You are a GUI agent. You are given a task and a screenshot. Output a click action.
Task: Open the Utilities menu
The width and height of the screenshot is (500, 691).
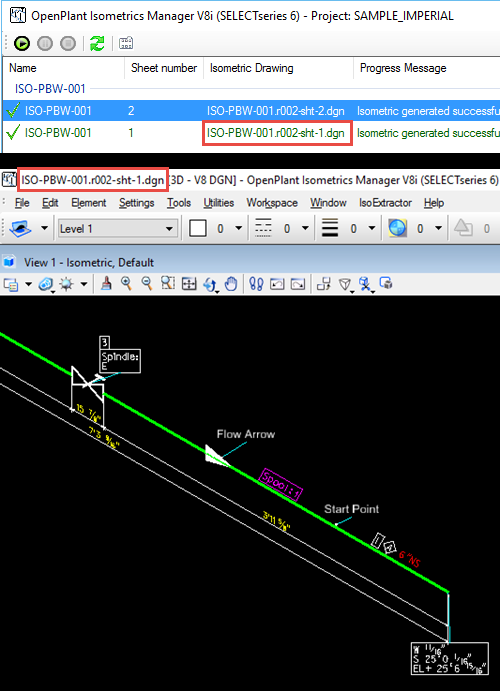click(219, 203)
